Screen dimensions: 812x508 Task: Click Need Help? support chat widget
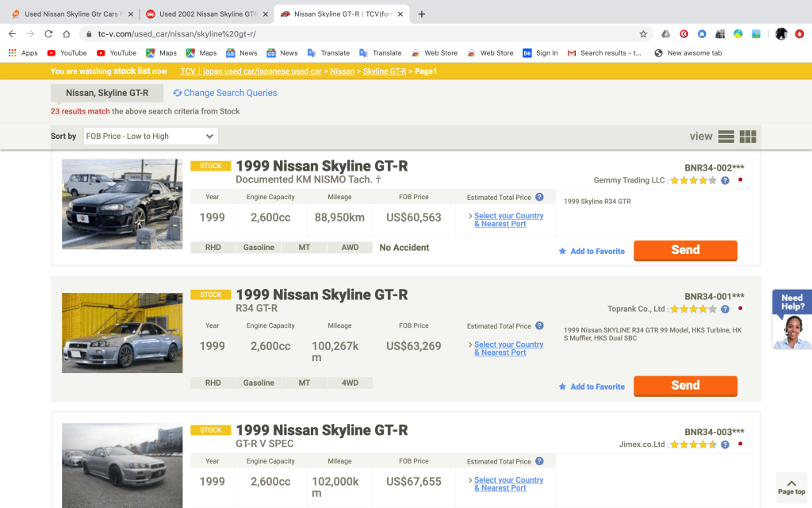791,319
